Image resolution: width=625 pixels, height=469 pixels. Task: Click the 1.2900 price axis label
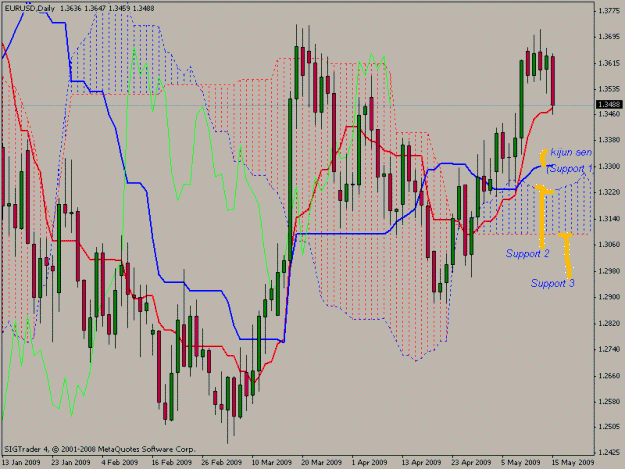click(x=609, y=297)
